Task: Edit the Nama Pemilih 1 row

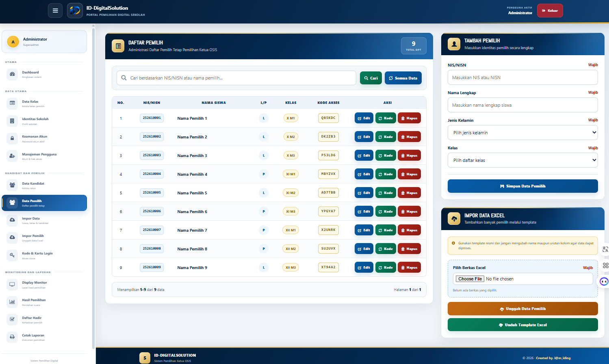Action: [x=364, y=118]
